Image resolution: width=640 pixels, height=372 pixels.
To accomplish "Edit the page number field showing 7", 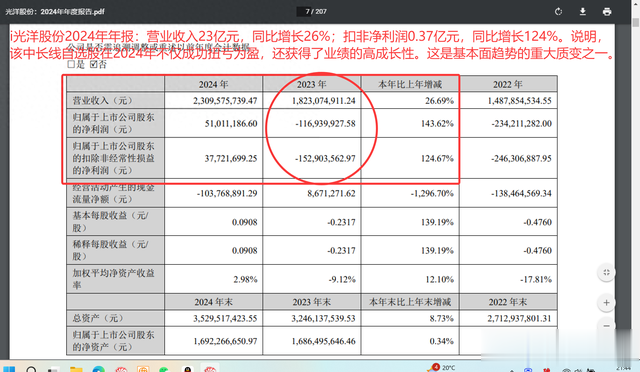I will click(x=307, y=11).
